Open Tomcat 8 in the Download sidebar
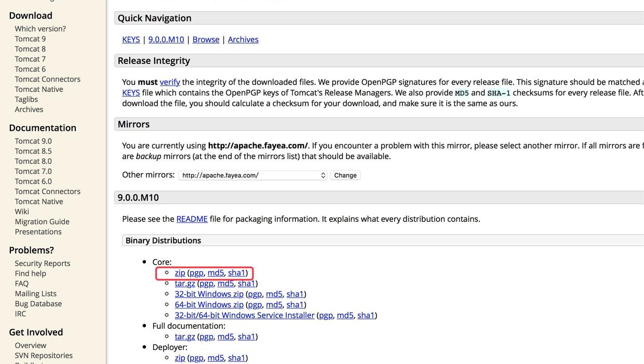Viewport: 644px width, 364px height. [x=30, y=49]
